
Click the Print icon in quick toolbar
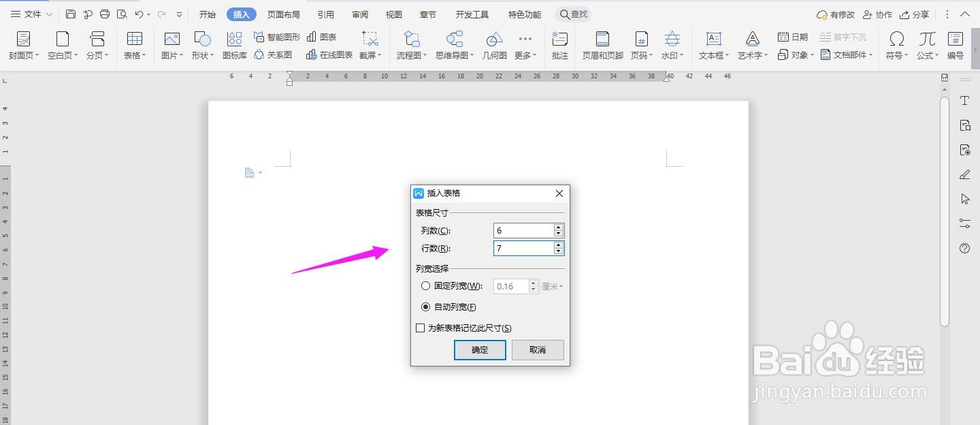tap(105, 14)
